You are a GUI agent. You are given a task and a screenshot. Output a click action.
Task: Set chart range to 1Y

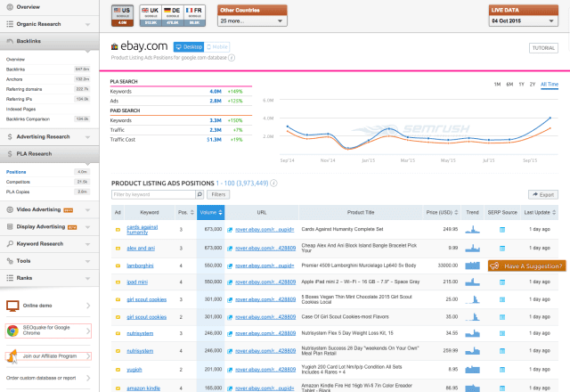click(521, 85)
